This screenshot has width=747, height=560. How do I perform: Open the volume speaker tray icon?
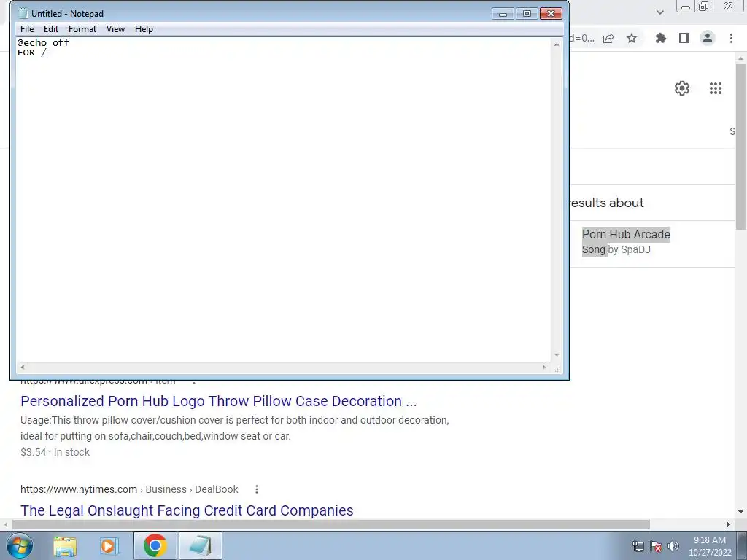coord(673,546)
